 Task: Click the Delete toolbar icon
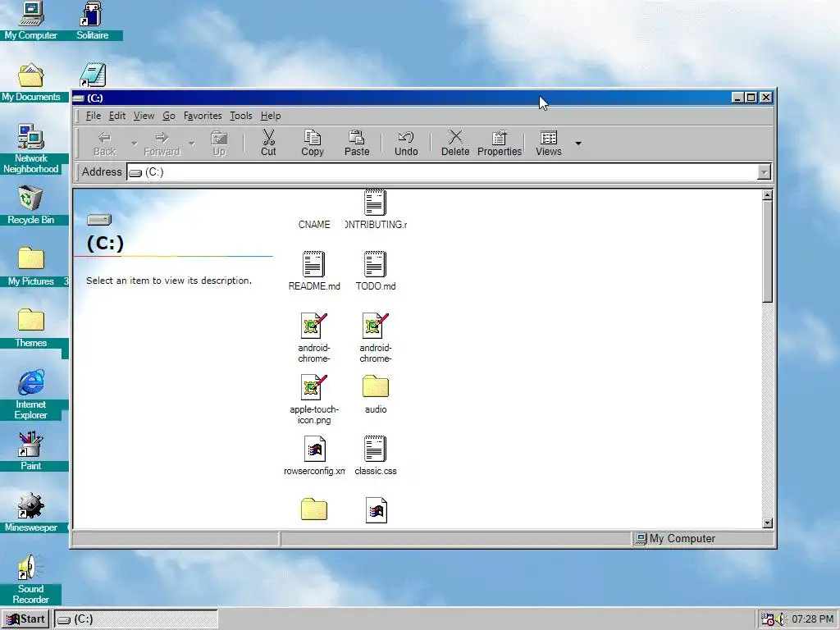coord(455,137)
